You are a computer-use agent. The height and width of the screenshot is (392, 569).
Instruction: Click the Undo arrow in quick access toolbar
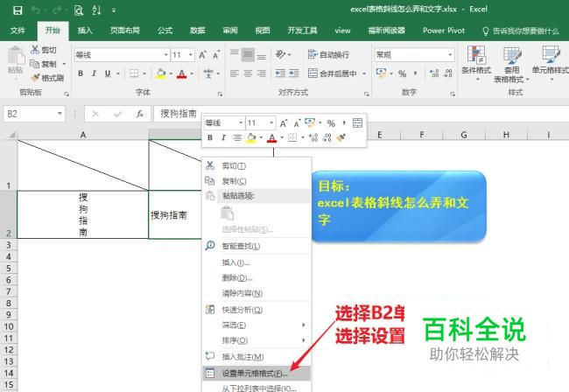36,10
